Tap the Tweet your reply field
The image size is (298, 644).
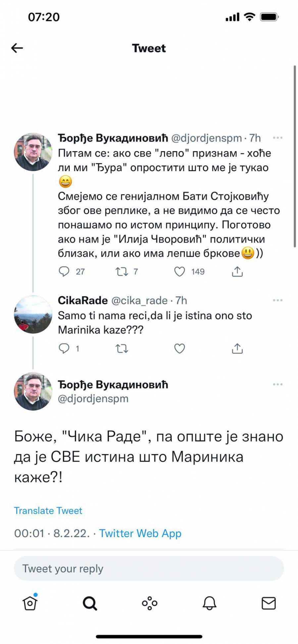click(x=149, y=568)
